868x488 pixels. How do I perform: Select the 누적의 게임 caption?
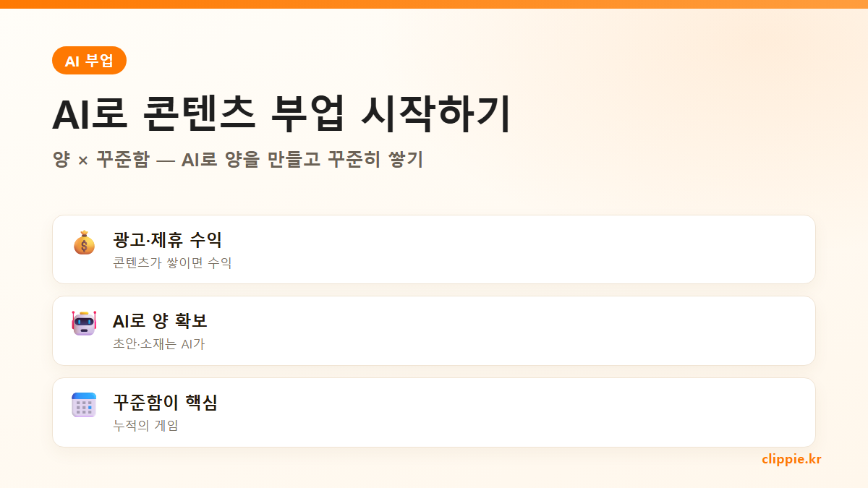tap(145, 426)
